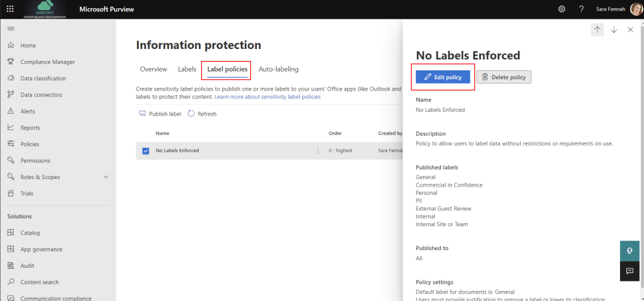Collapse the left navigation hamburger menu

(x=10, y=29)
